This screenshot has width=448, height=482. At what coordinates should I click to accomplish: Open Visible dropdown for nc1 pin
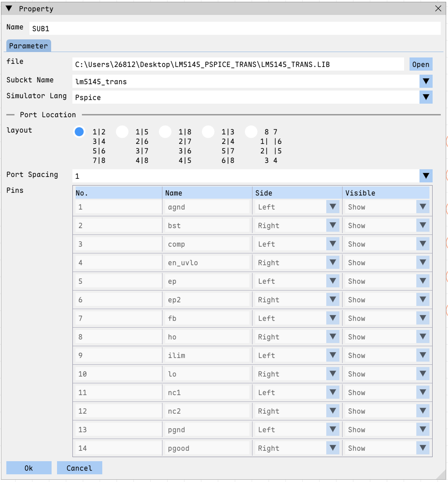[423, 392]
